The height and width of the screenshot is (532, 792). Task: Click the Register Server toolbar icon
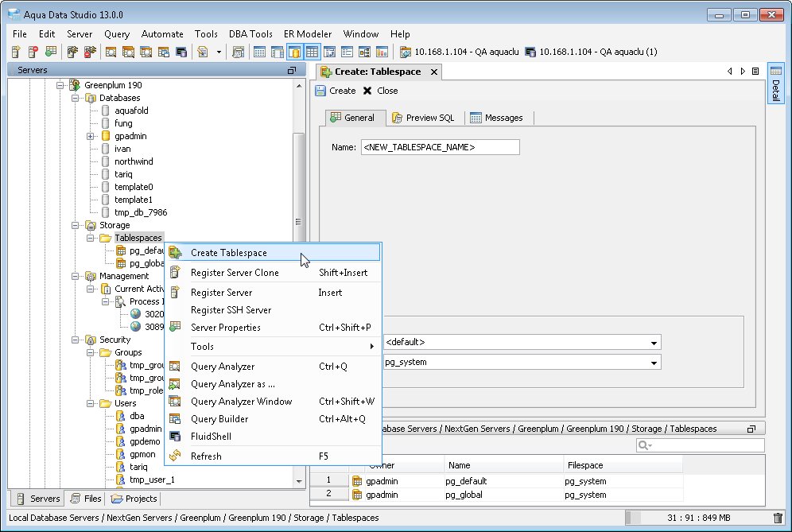coord(16,52)
